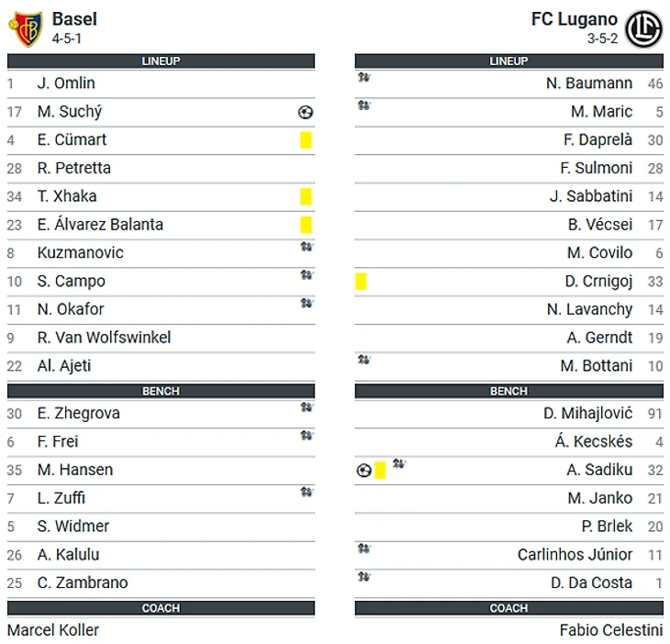Click the substitution icon beside Carlinhos Júnior
This screenshot has width=670, height=644.
click(363, 549)
